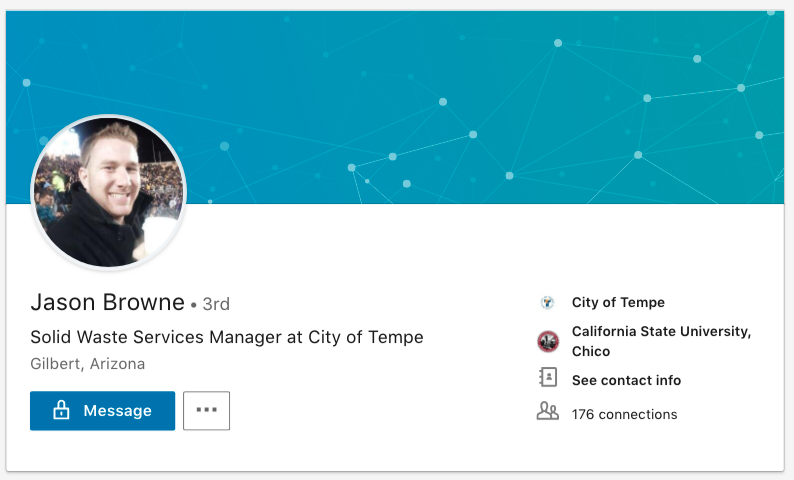Click the connections people icon

[x=547, y=411]
